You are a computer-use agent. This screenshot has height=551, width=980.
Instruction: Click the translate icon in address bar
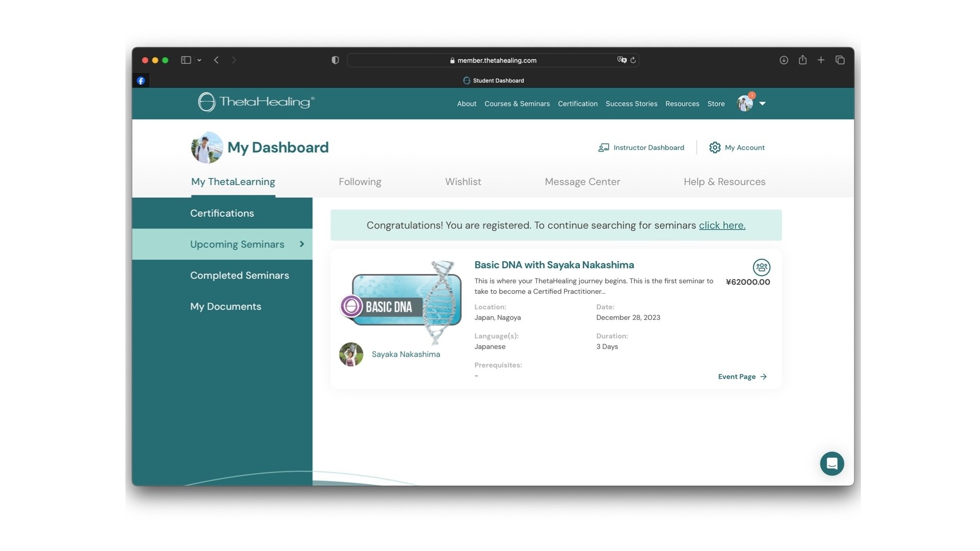(622, 60)
